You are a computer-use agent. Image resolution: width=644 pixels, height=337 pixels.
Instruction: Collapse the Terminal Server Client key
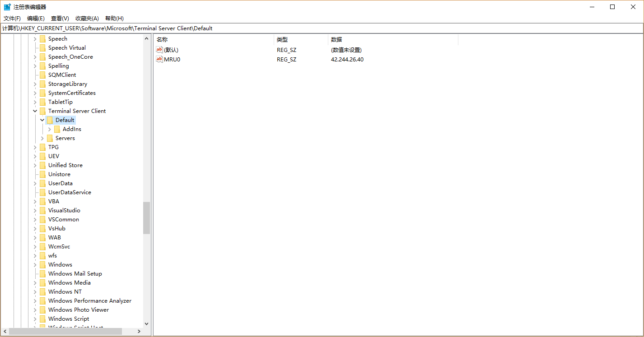pyautogui.click(x=35, y=111)
